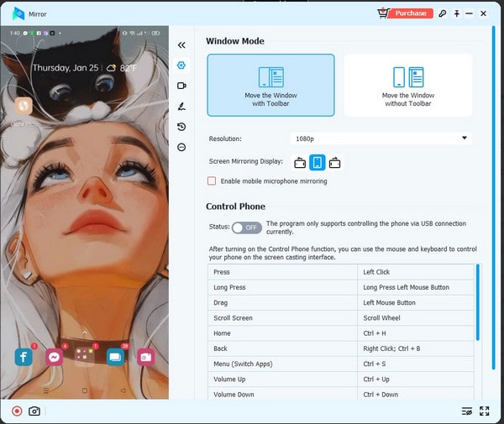Enter full screen with expand icon
This screenshot has width=504, height=424.
(x=484, y=411)
